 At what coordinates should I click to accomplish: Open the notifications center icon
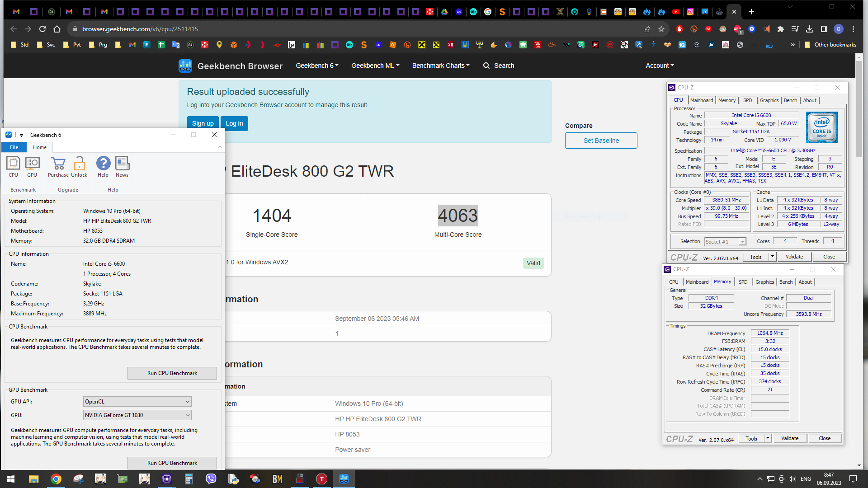(853, 479)
